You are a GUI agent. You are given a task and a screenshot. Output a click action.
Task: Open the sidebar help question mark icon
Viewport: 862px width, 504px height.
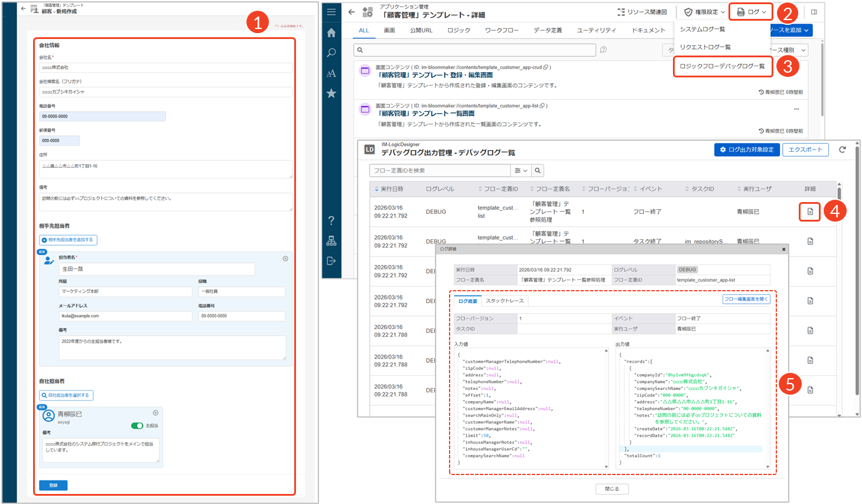coord(331,220)
